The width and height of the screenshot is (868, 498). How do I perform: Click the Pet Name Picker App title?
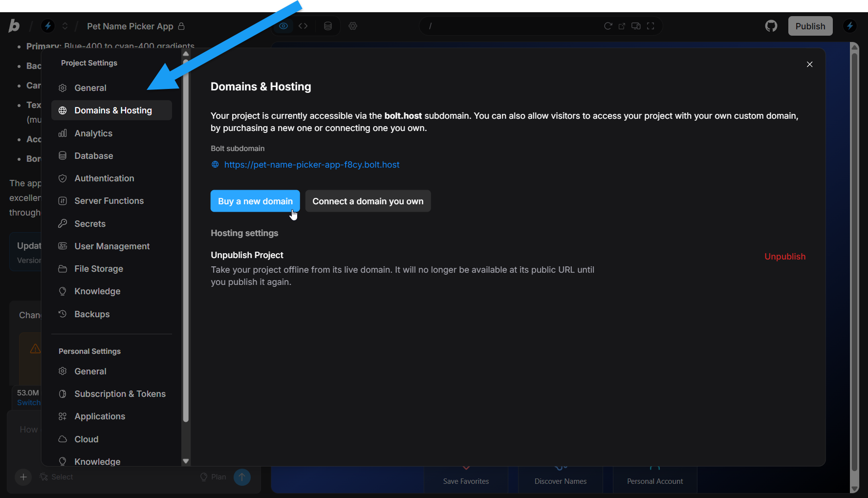[x=130, y=26]
